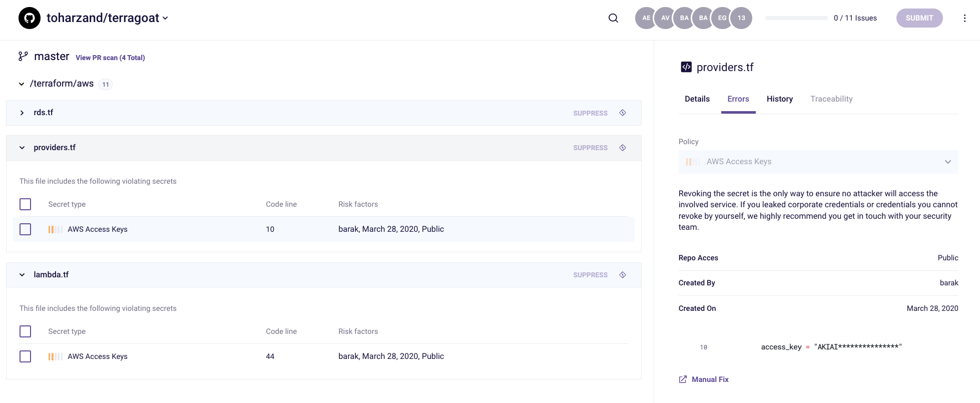Open the toharzand/terragoat repository selector
Viewport: 980px width, 403px height.
tap(108, 18)
